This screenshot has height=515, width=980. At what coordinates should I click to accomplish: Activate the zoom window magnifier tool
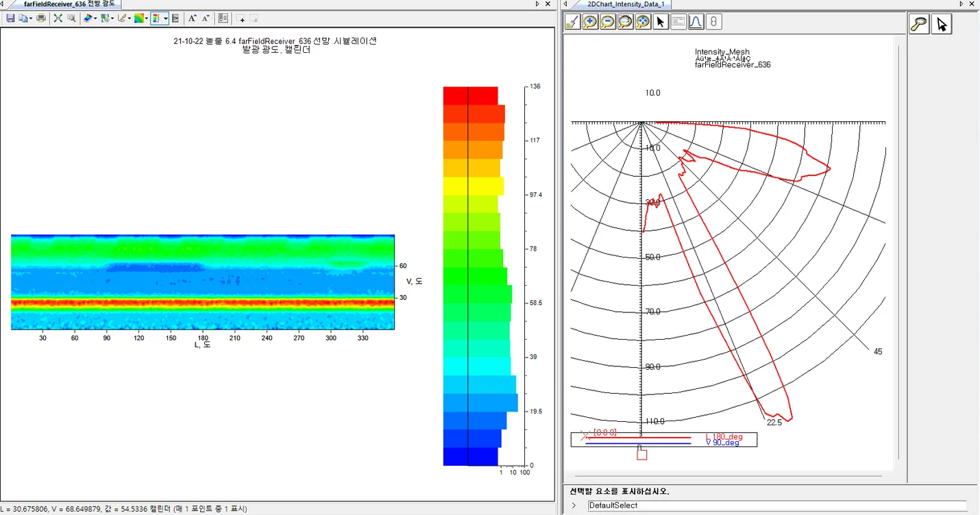click(x=71, y=18)
